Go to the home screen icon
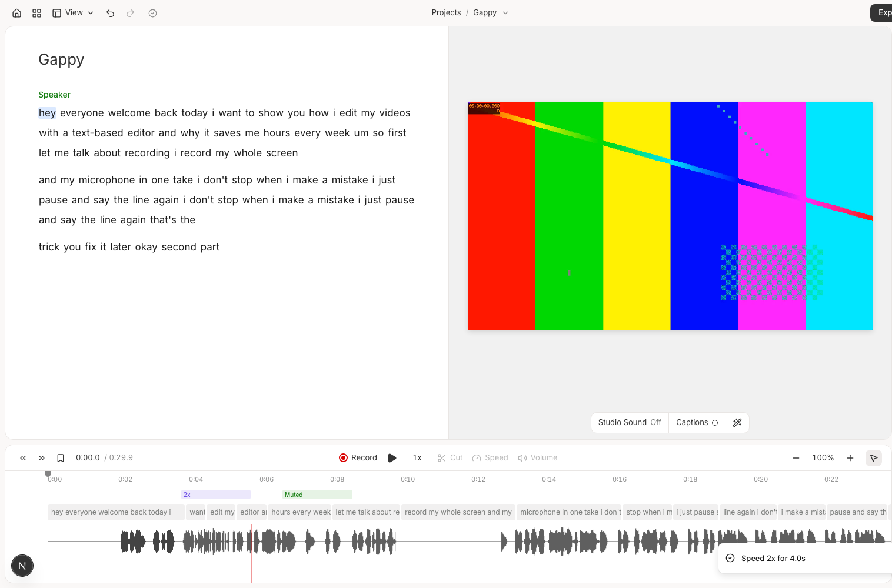Image resolution: width=892 pixels, height=588 pixels. coord(17,13)
